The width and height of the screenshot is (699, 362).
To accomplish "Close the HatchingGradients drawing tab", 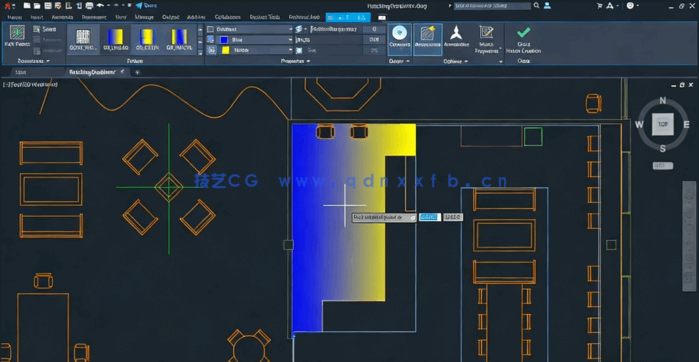I will (123, 71).
